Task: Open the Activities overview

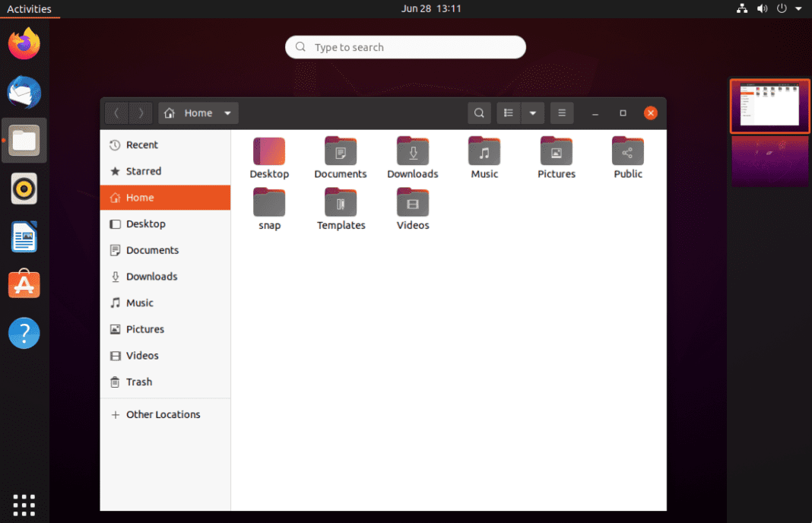Action: 30,8
